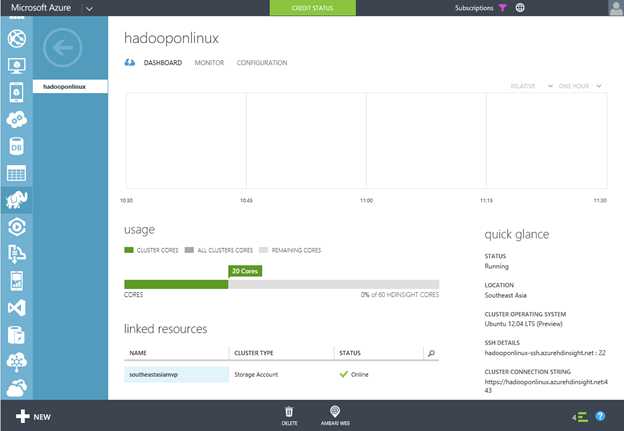Open the help question mark icon

coord(600,416)
